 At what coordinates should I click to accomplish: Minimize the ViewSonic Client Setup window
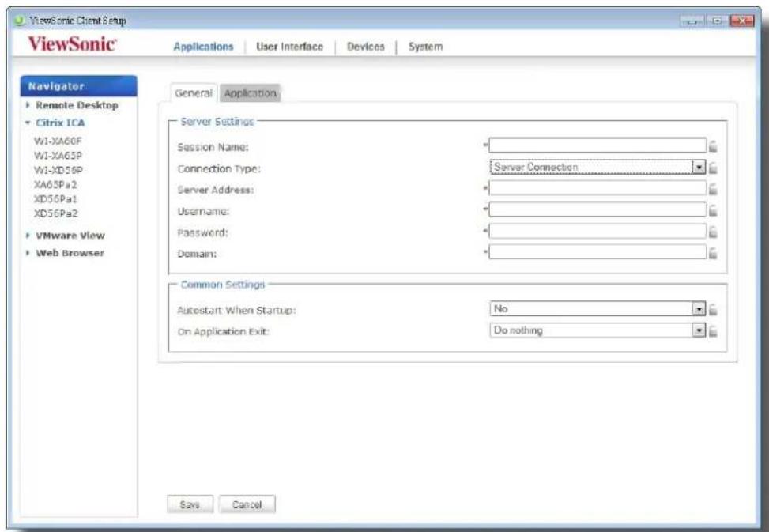point(692,21)
